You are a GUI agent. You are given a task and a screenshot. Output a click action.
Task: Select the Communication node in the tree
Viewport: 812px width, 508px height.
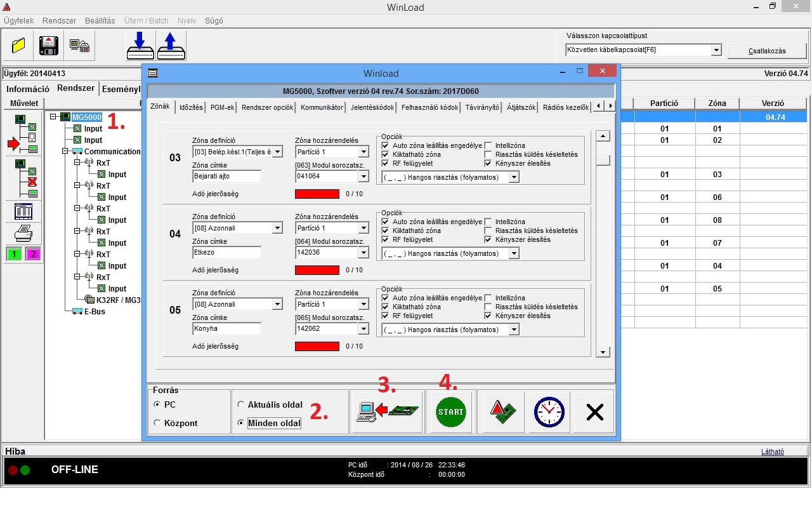(112, 151)
